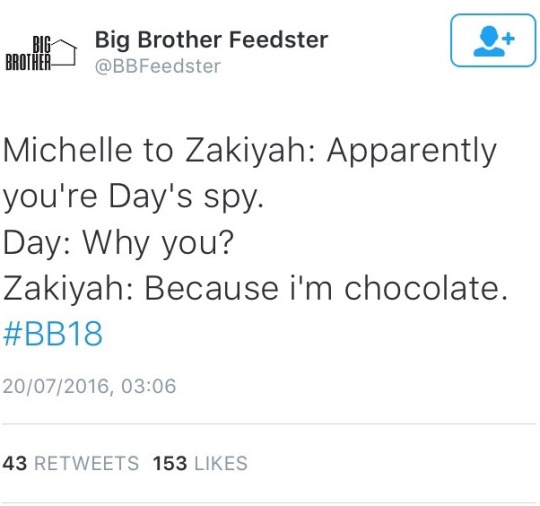This screenshot has height=506, width=540.
Task: Open Big Brother Feedster profile name
Action: coord(211,40)
